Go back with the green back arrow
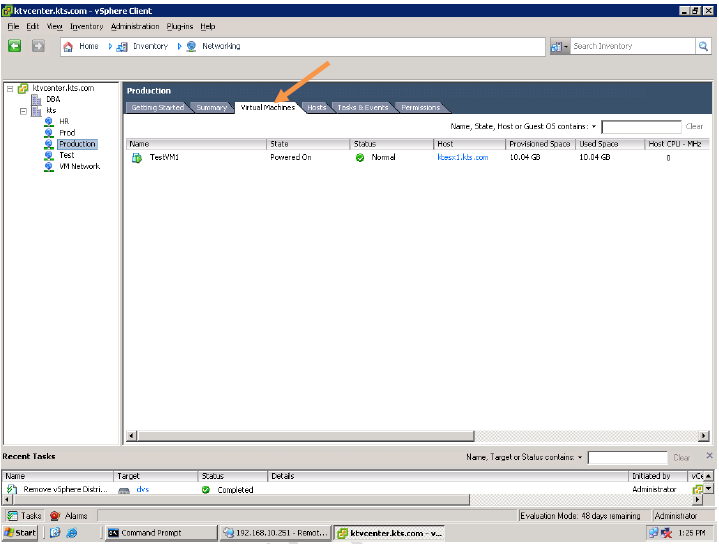 coord(14,46)
